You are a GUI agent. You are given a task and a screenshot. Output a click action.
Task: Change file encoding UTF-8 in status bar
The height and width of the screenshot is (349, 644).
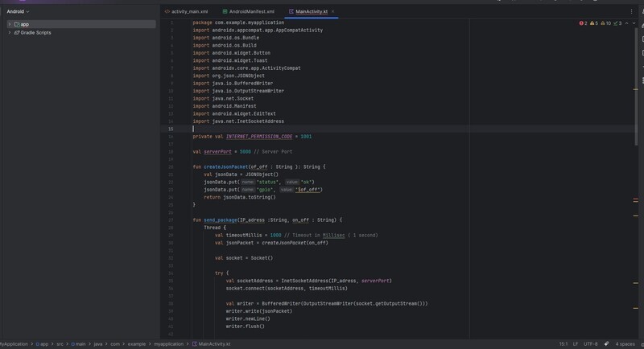[x=591, y=344]
